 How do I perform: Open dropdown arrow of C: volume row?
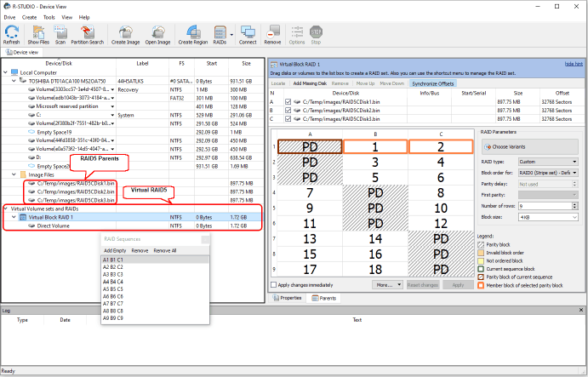(x=112, y=115)
